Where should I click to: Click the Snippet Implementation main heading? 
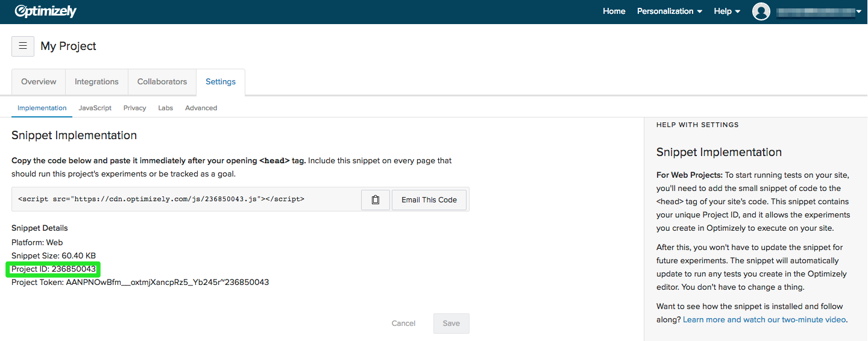point(74,136)
